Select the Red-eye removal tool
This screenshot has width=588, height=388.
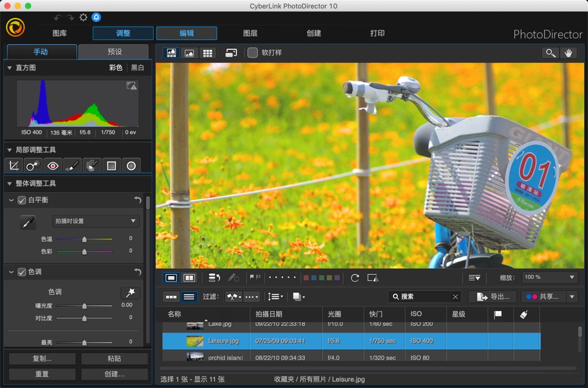52,166
